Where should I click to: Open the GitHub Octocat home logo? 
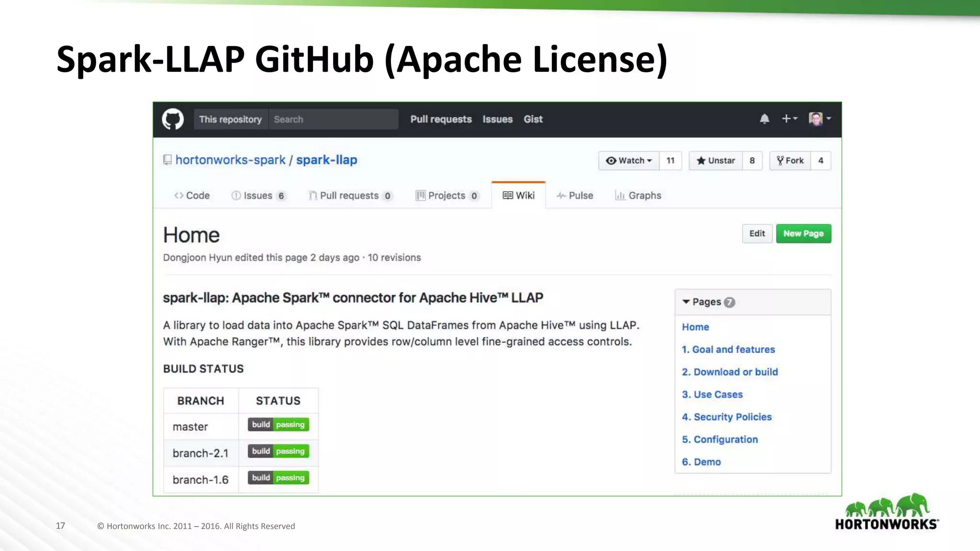(173, 119)
